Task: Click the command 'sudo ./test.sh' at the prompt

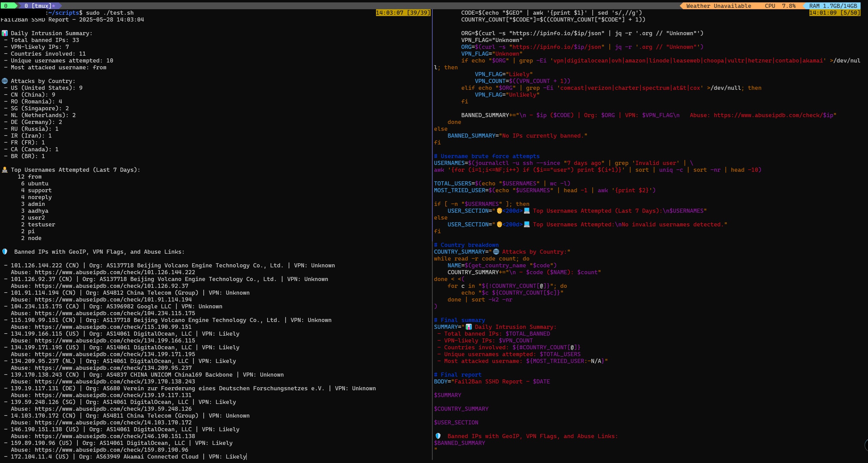Action: [x=110, y=13]
